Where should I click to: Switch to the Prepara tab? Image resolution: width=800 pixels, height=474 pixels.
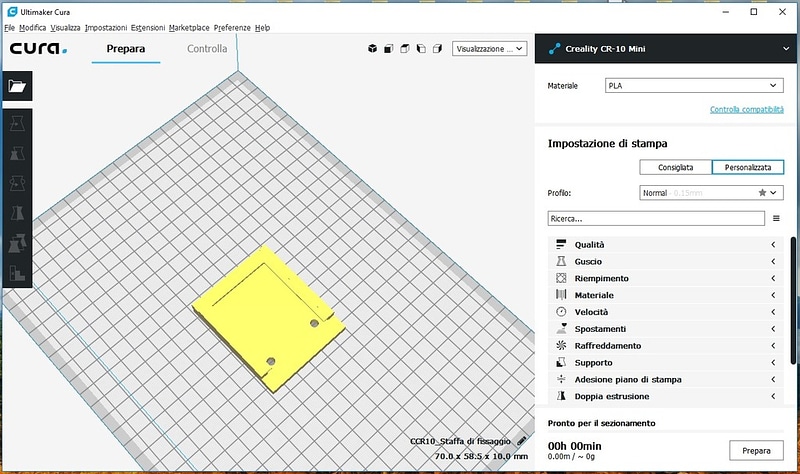coord(126,49)
